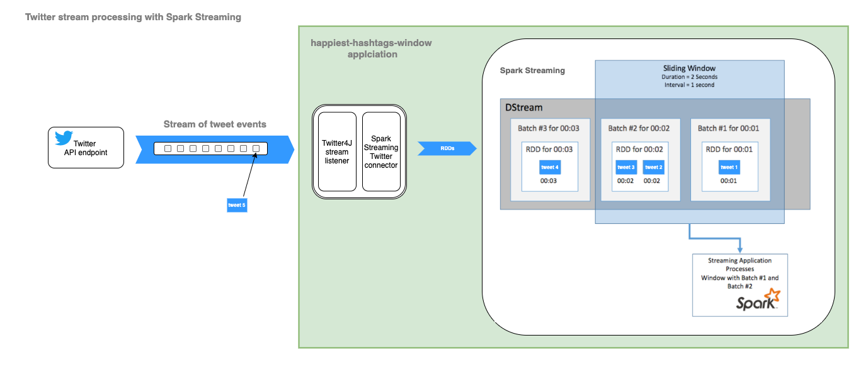Click the Twitter bird logo
868x374 pixels.
click(x=64, y=137)
